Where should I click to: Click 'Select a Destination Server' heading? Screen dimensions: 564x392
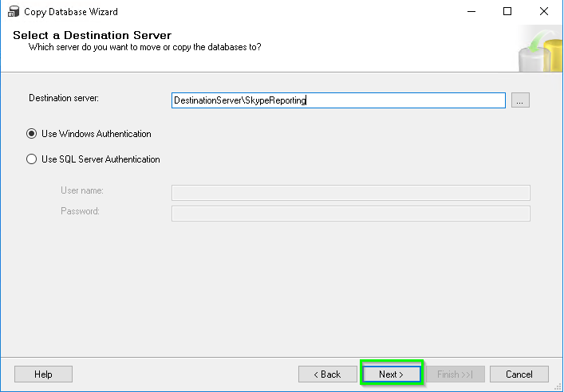pyautogui.click(x=92, y=35)
